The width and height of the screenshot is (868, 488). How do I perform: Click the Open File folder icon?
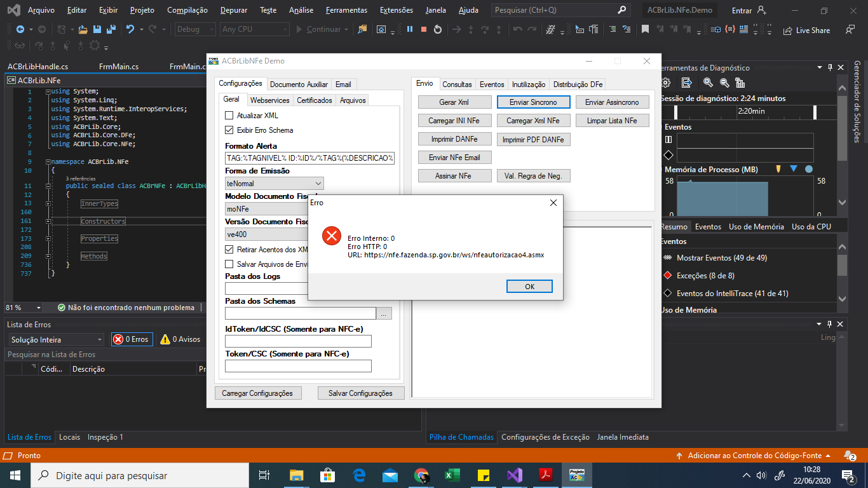pos(83,29)
